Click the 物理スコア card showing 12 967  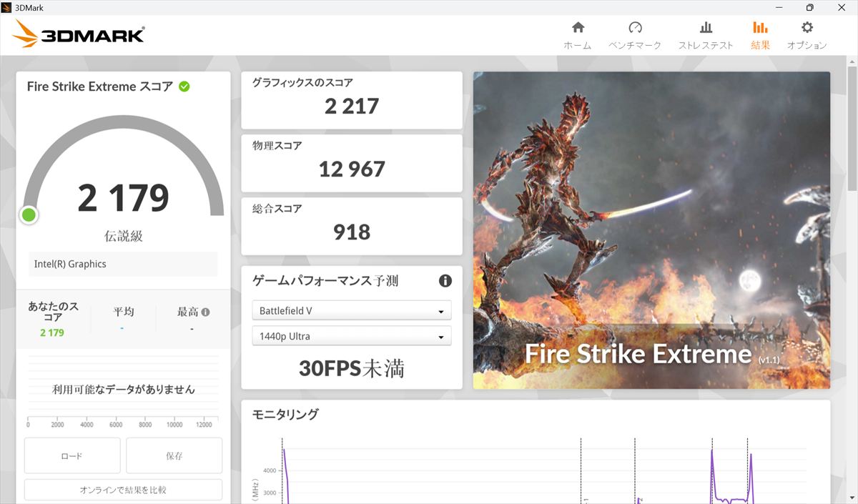(351, 162)
